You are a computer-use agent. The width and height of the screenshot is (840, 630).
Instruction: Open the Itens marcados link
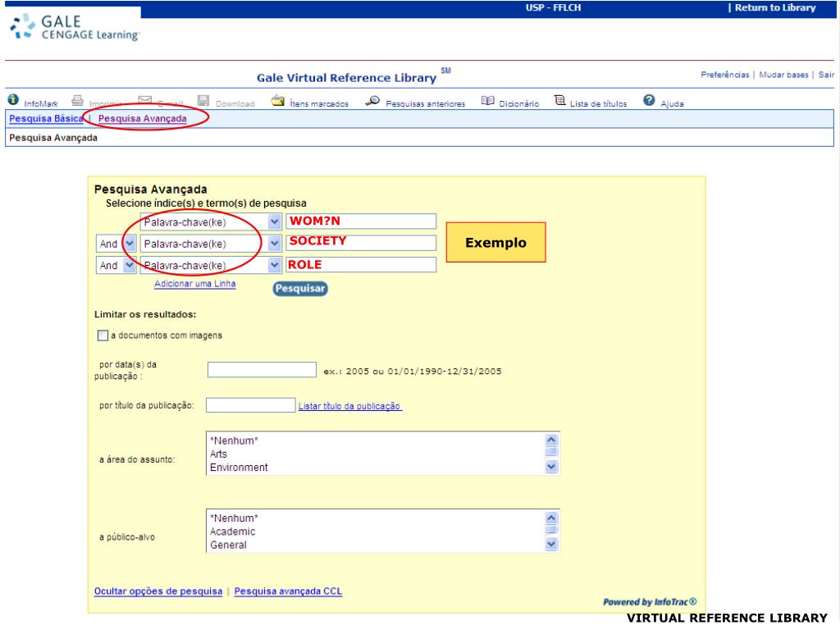point(319,104)
